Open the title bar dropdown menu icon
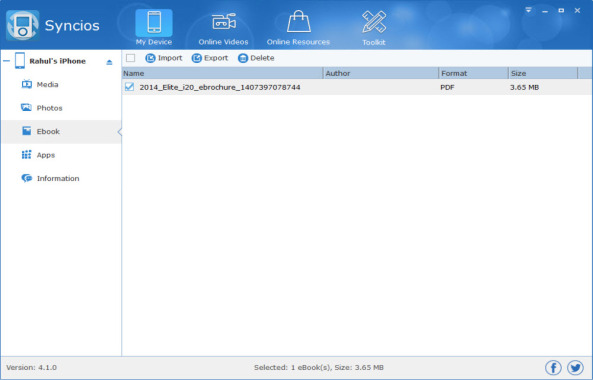Screen dimensions: 593x380 click(x=528, y=10)
